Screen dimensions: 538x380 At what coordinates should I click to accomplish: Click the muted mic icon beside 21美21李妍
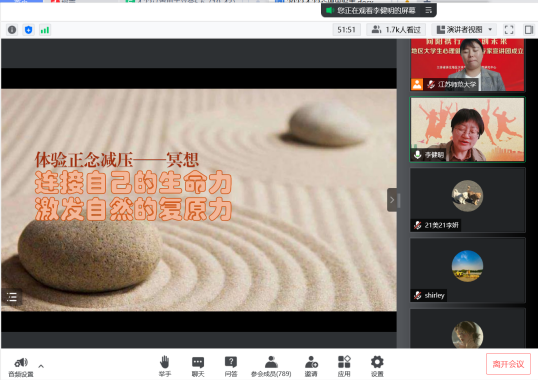[x=418, y=225]
